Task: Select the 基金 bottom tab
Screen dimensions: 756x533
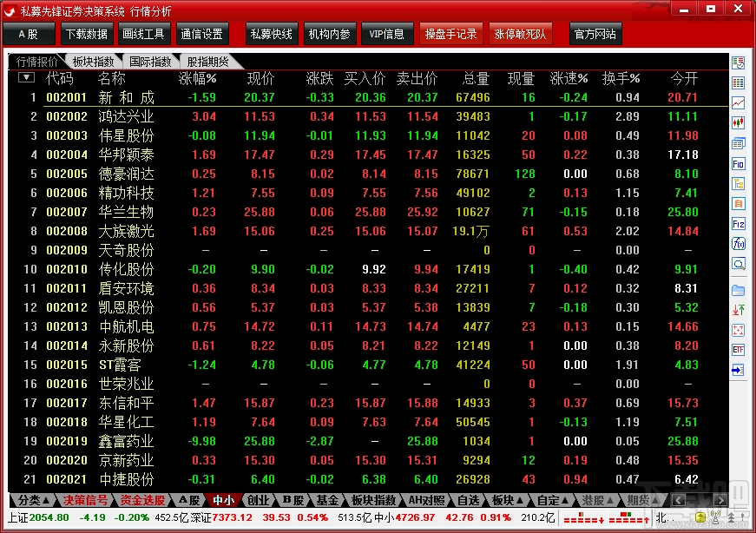Action: [x=327, y=500]
